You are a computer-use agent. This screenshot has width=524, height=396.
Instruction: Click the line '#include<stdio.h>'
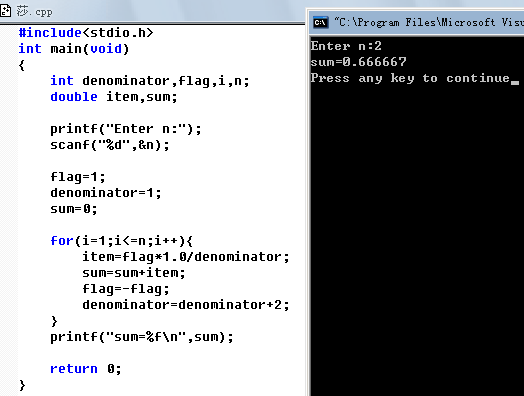coord(86,33)
